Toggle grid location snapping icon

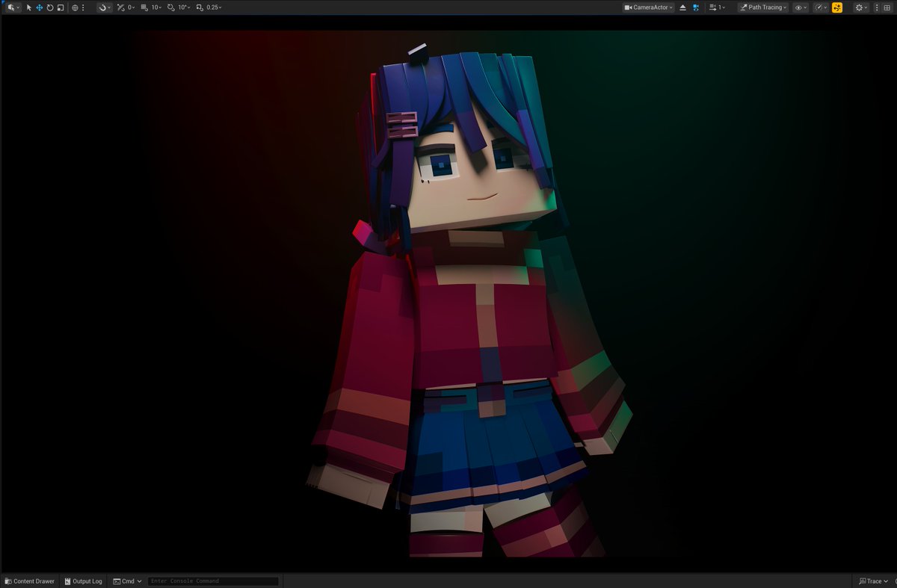click(144, 7)
